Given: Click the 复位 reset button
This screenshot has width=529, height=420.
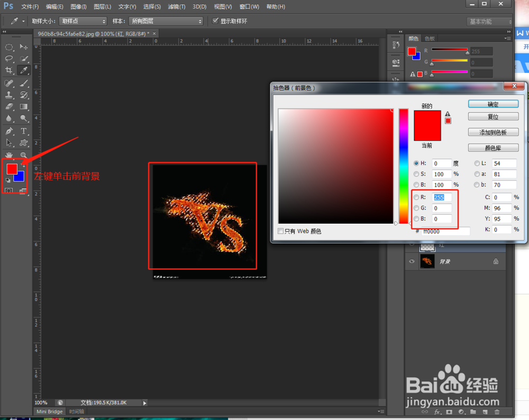Looking at the screenshot, I should click(493, 117).
